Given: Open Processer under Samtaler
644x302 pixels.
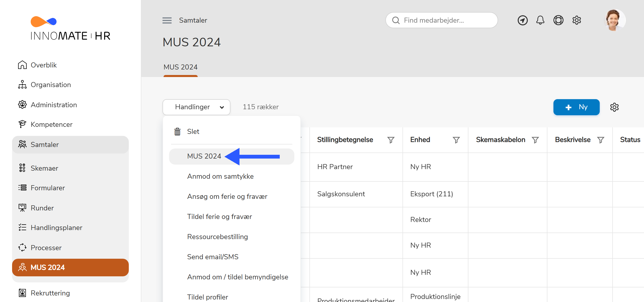Looking at the screenshot, I should (70, 248).
